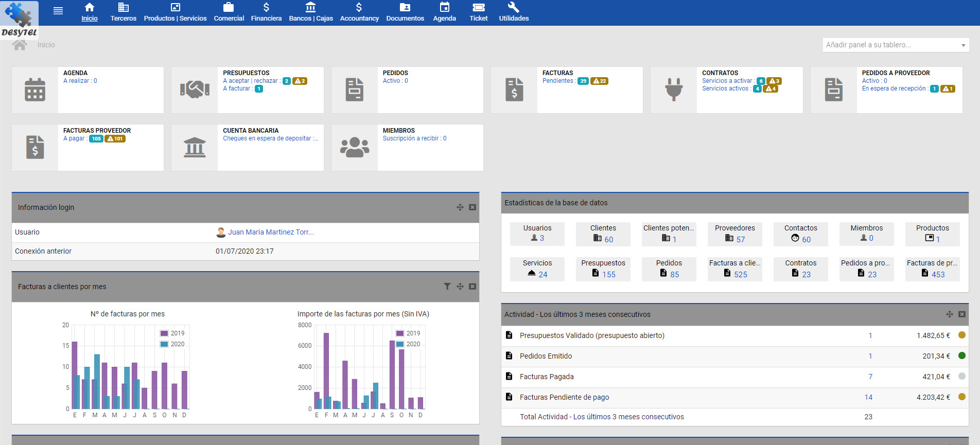Screen dimensions: 980x445
Task: Toggle 2020 legend in Nº de facturas chart
Action: (x=172, y=344)
